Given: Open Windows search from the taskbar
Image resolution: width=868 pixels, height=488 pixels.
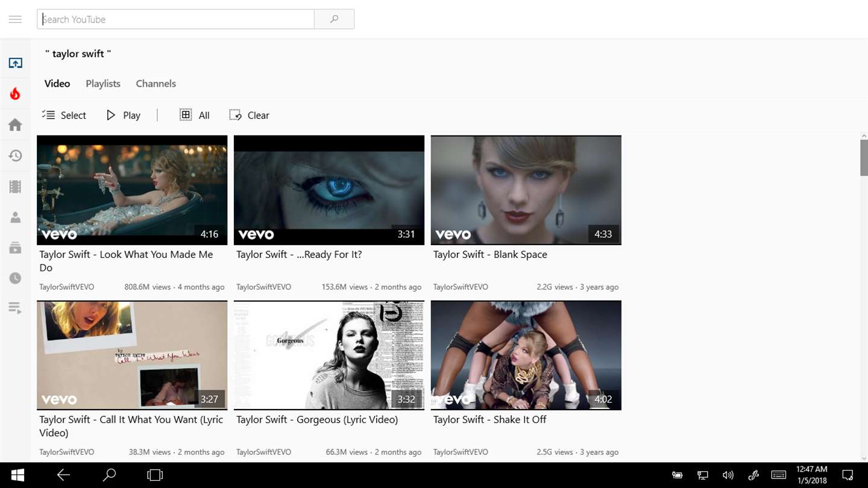Looking at the screenshot, I should [x=109, y=475].
